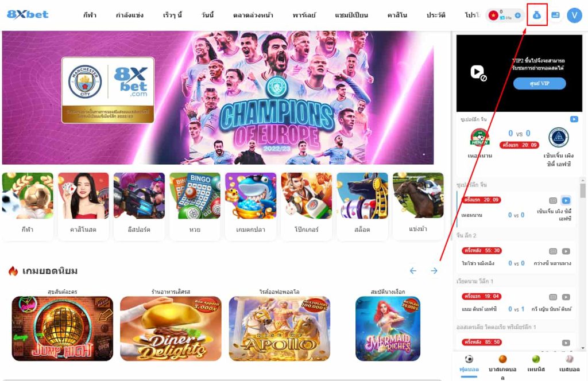Open the Champions of Europe banner
Image resolution: width=588 pixels, height=381 pixels.
coord(218,98)
